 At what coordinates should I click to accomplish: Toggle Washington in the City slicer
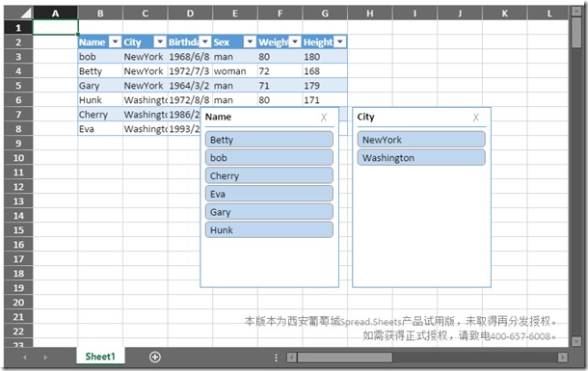[421, 158]
